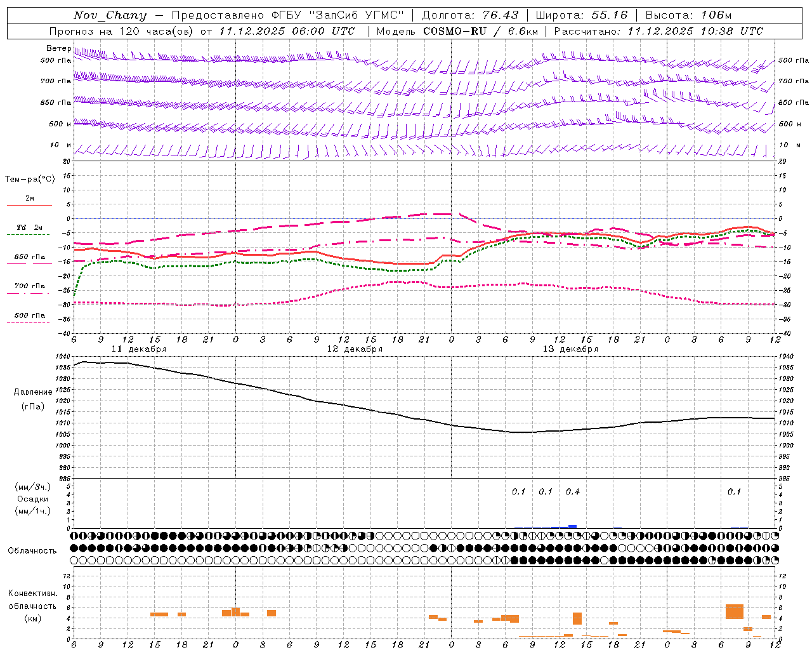Click the tallest blue precipitation bar

[x=572, y=526]
